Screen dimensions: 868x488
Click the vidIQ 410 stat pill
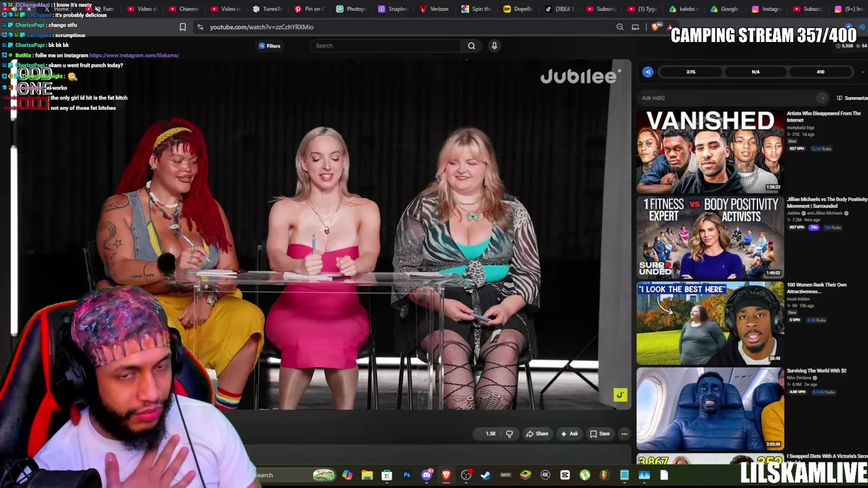[821, 72]
